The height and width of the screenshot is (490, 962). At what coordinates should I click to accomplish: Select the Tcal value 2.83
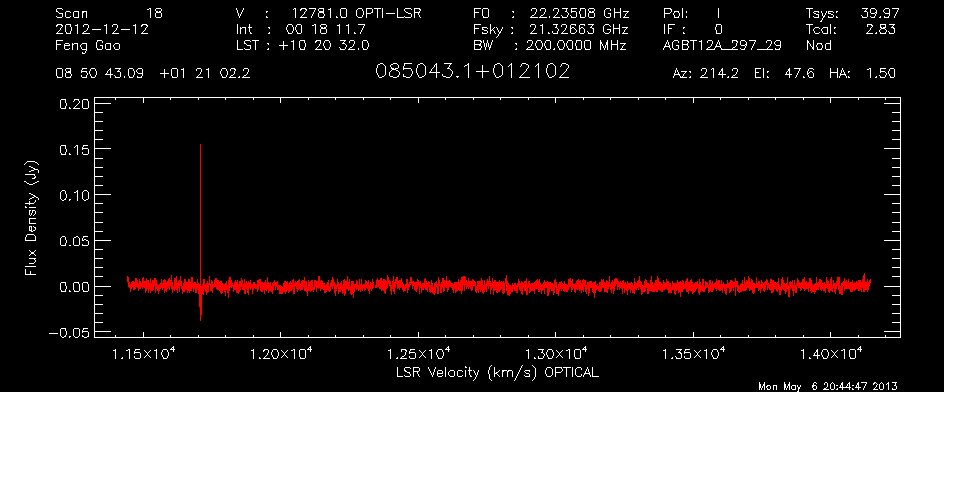tap(880, 29)
